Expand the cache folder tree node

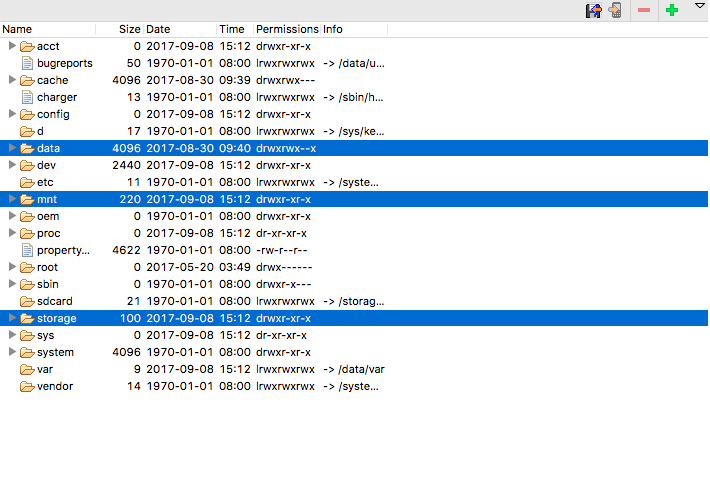tap(12, 80)
